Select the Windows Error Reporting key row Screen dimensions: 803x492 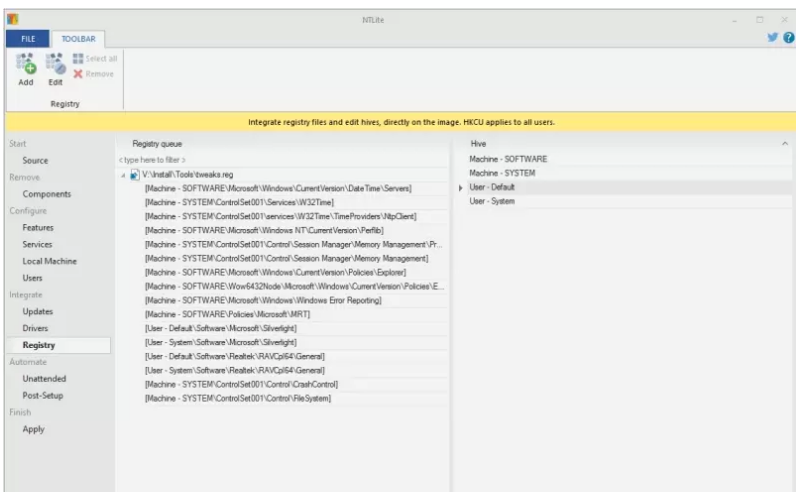tap(263, 301)
